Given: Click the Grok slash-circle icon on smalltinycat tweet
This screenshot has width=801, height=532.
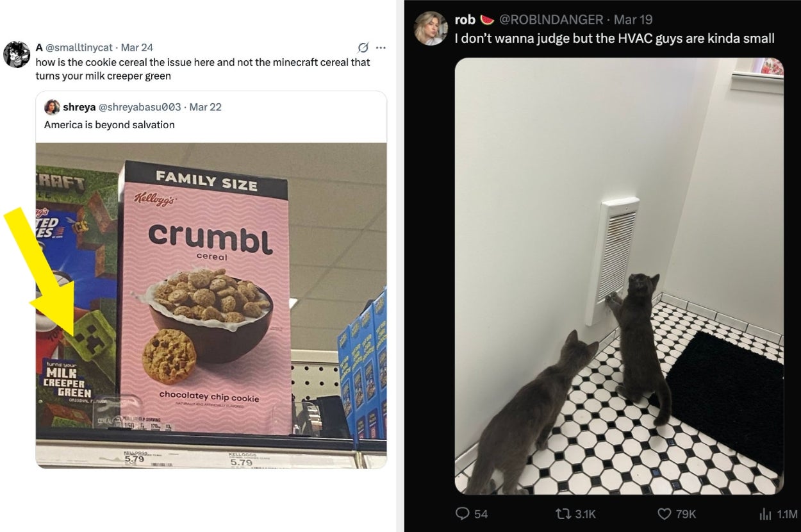Looking at the screenshot, I should tap(363, 47).
